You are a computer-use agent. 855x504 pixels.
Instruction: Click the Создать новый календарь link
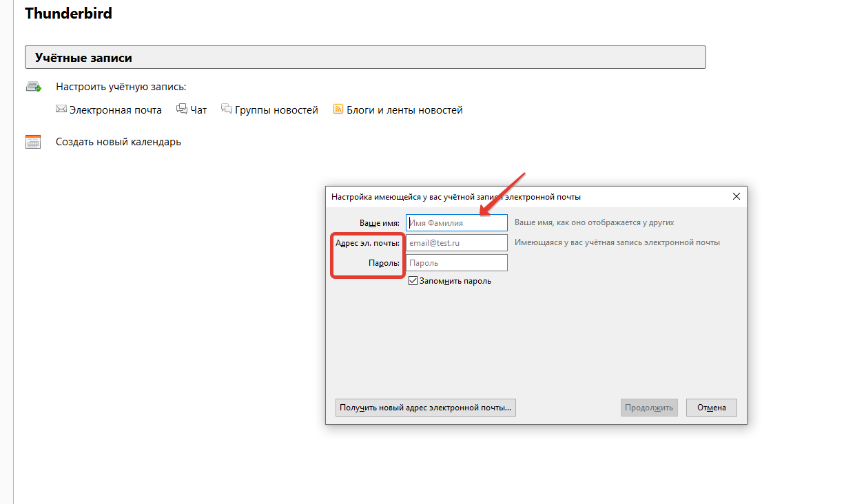pyautogui.click(x=119, y=142)
